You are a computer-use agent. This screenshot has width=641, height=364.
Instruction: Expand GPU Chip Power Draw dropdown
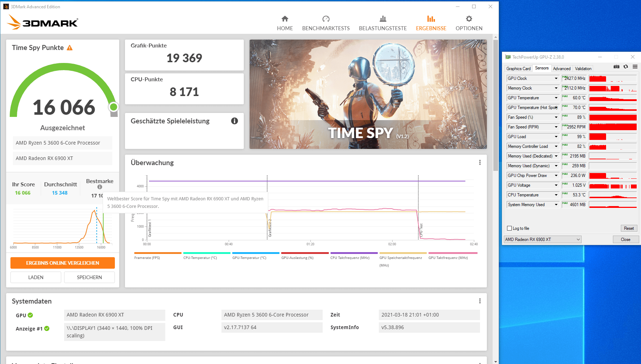click(x=556, y=176)
